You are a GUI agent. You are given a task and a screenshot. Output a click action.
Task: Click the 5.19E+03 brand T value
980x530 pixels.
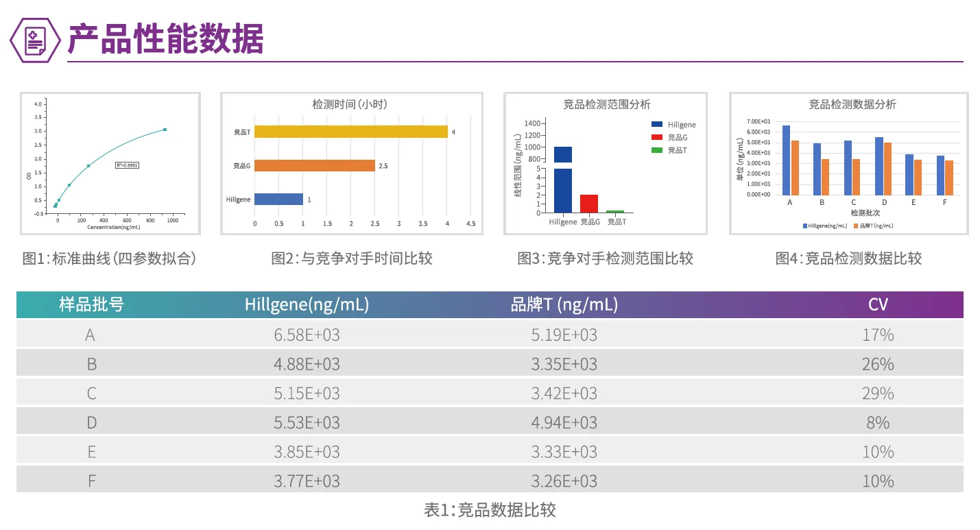564,335
